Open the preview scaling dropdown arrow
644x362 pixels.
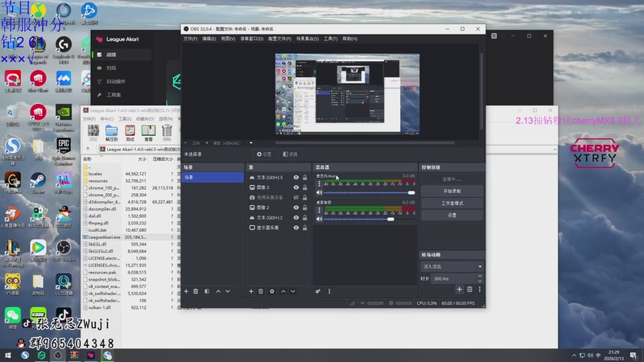point(251,143)
